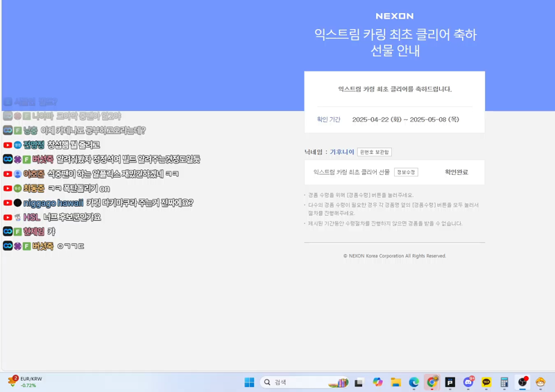Click the green F badge beside 현제임
Image resolution: width=555 pixels, height=392 pixels.
pos(18,232)
